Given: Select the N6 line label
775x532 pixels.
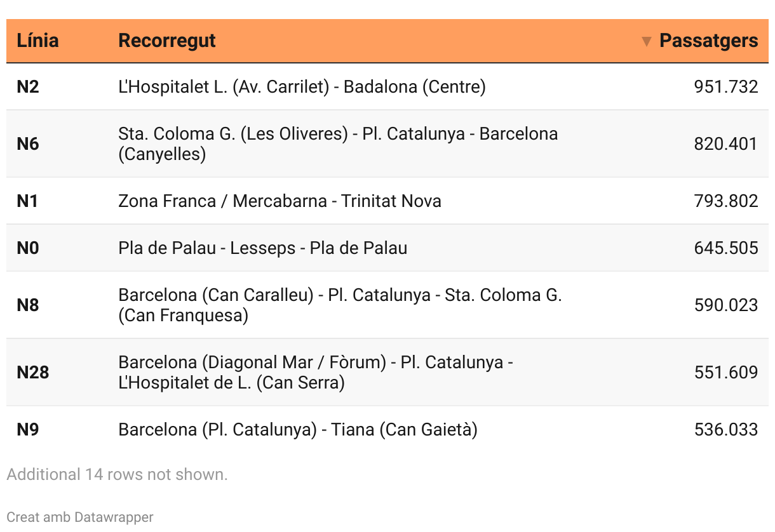Looking at the screenshot, I should pos(28,143).
